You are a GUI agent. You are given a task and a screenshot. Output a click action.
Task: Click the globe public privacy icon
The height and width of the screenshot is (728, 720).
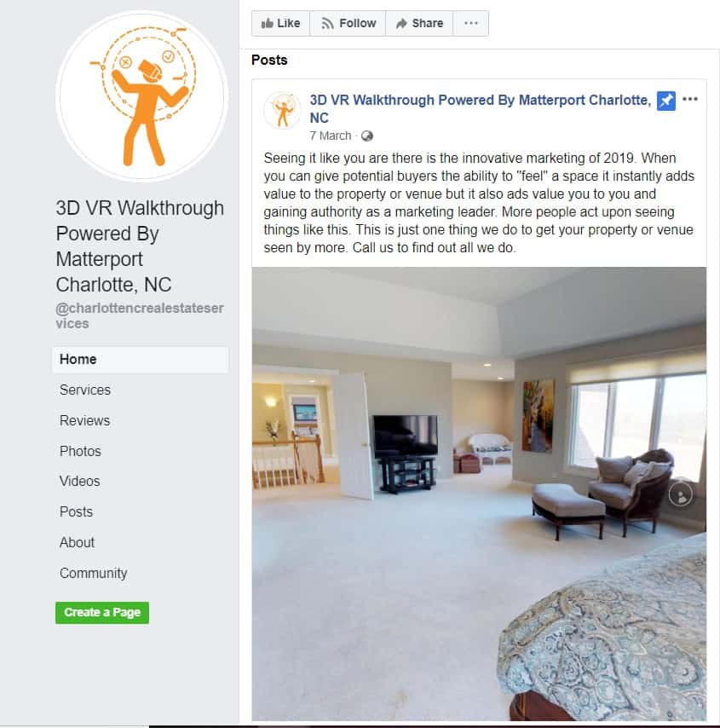coord(366,136)
